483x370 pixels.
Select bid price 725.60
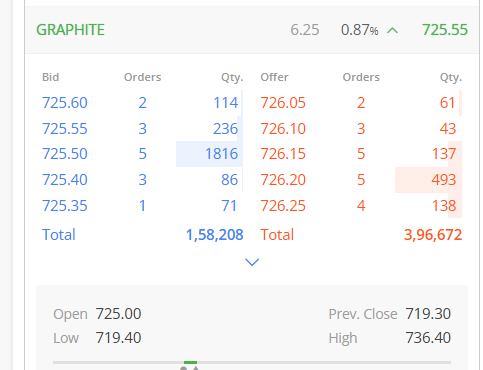tap(65, 103)
